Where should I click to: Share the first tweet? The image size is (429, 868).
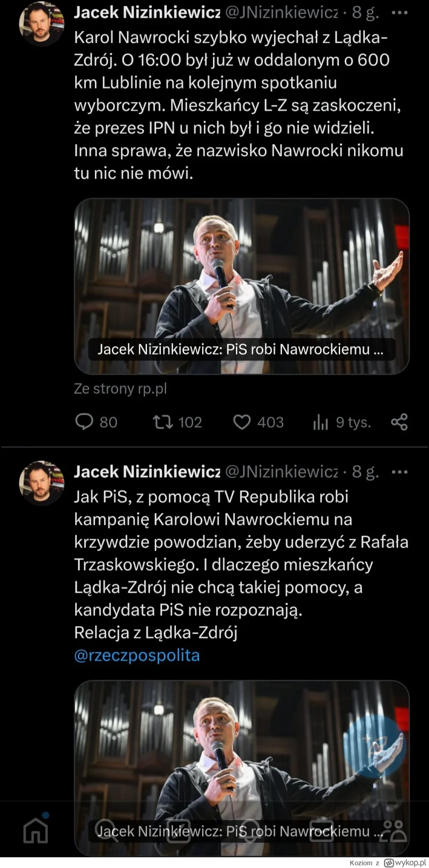tap(400, 422)
